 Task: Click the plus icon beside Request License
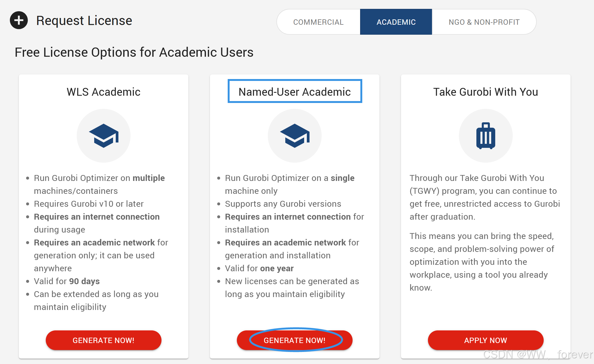pyautogui.click(x=19, y=20)
